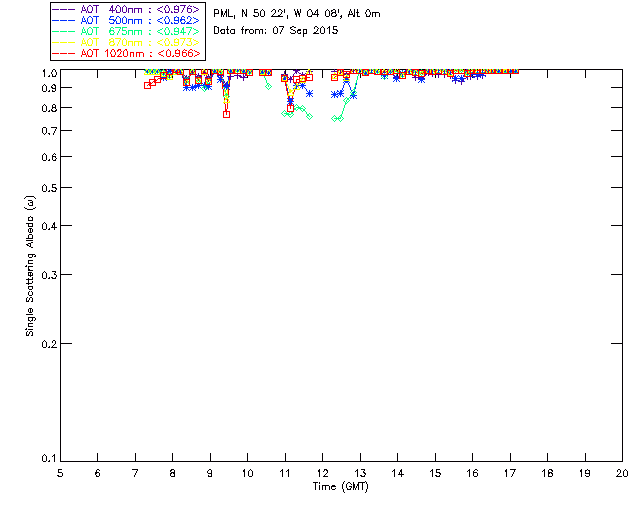Click the PML station location text

click(x=297, y=14)
